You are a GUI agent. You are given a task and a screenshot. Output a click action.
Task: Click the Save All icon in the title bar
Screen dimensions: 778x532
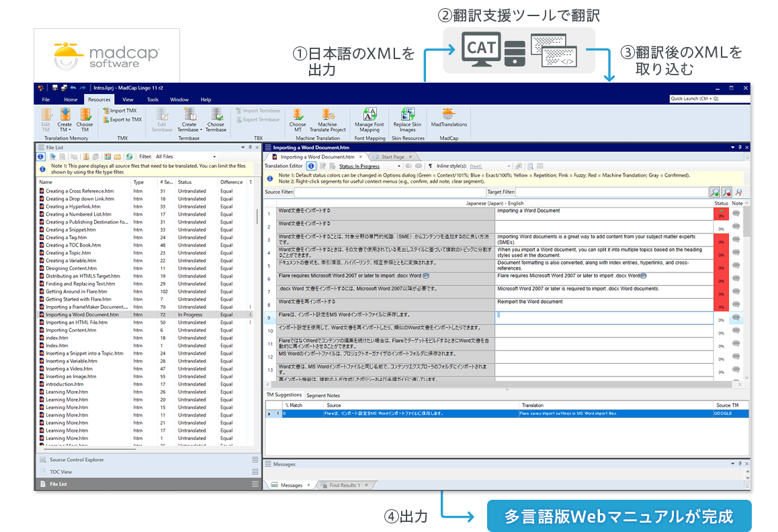[x=64, y=88]
